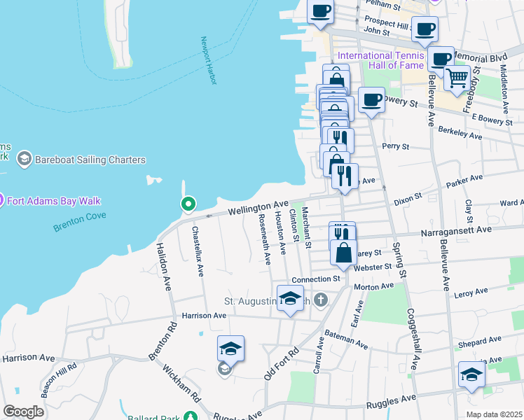Select the Fort Adams Bay Walk label
The image size is (524, 420).
click(54, 201)
